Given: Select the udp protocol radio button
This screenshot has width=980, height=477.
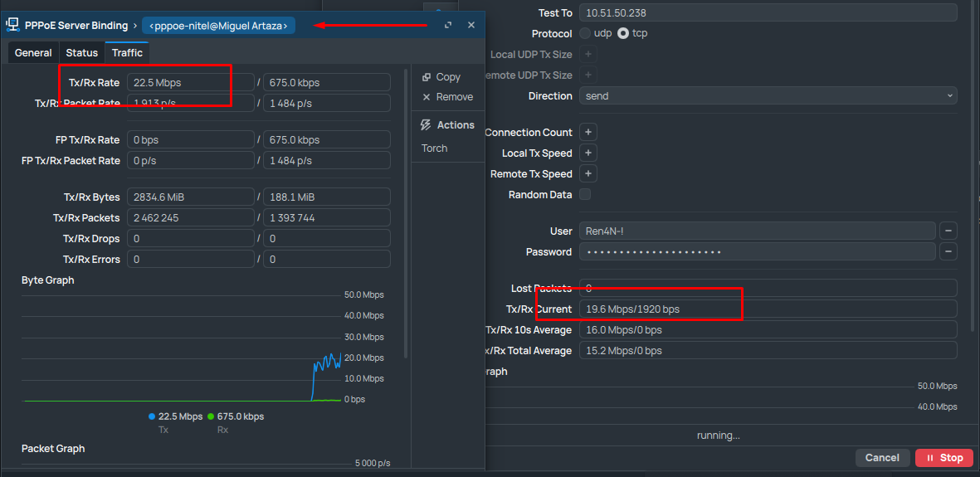Looking at the screenshot, I should pos(585,34).
